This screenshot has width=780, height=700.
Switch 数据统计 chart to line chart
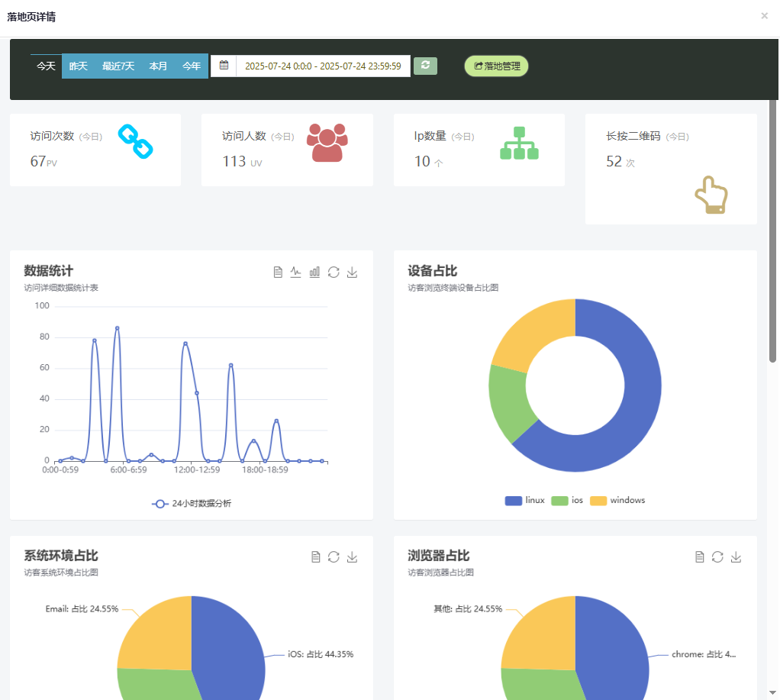tap(296, 273)
